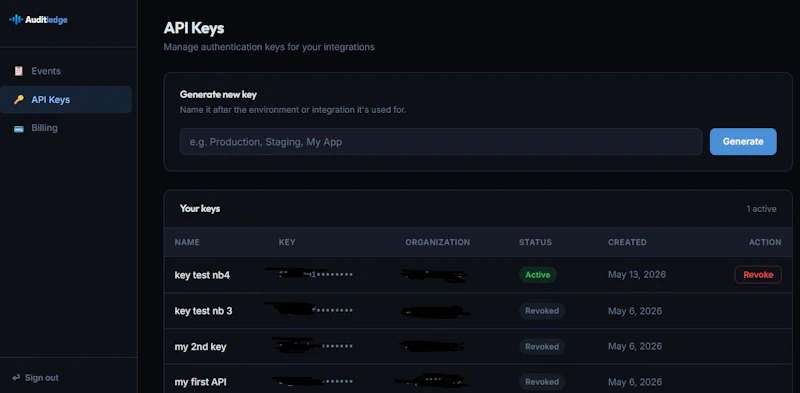Image resolution: width=800 pixels, height=393 pixels.
Task: Click the CREATED column header
Action: 627,242
